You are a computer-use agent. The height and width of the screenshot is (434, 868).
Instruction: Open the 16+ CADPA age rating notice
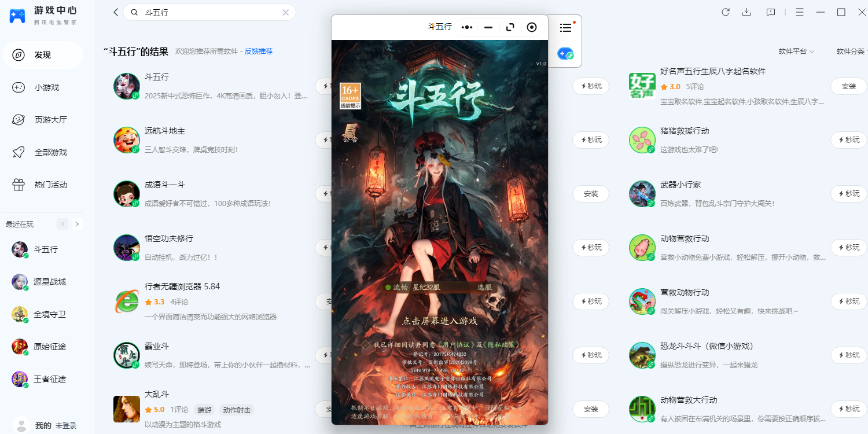[351, 96]
